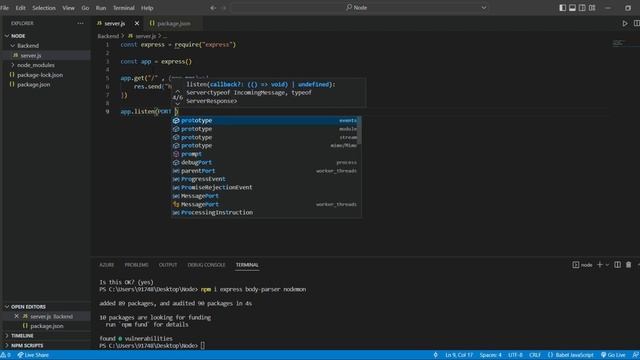Click the Node command center search box
The width and height of the screenshot is (640, 360).
(360, 8)
